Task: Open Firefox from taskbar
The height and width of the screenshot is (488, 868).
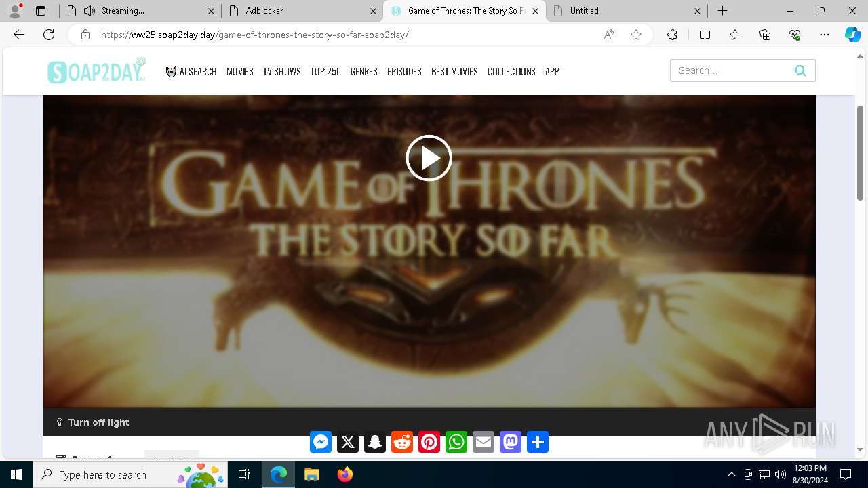Action: click(344, 474)
